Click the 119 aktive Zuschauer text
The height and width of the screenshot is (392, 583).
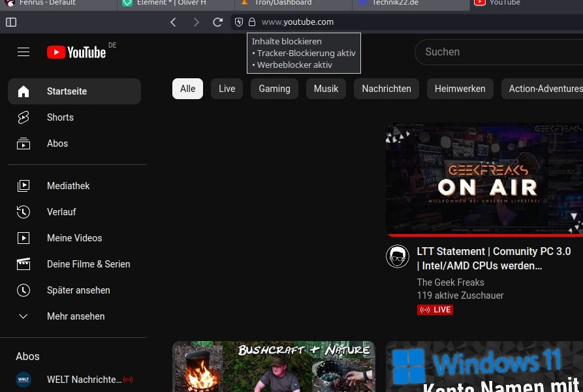click(x=460, y=295)
